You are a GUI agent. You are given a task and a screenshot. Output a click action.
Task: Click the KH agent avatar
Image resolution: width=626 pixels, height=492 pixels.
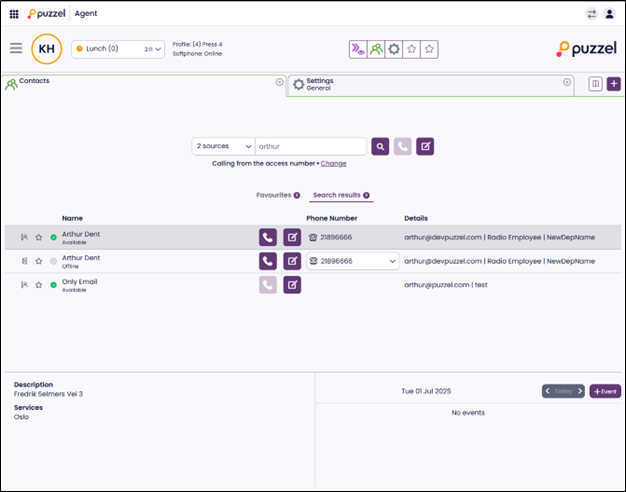coord(47,49)
